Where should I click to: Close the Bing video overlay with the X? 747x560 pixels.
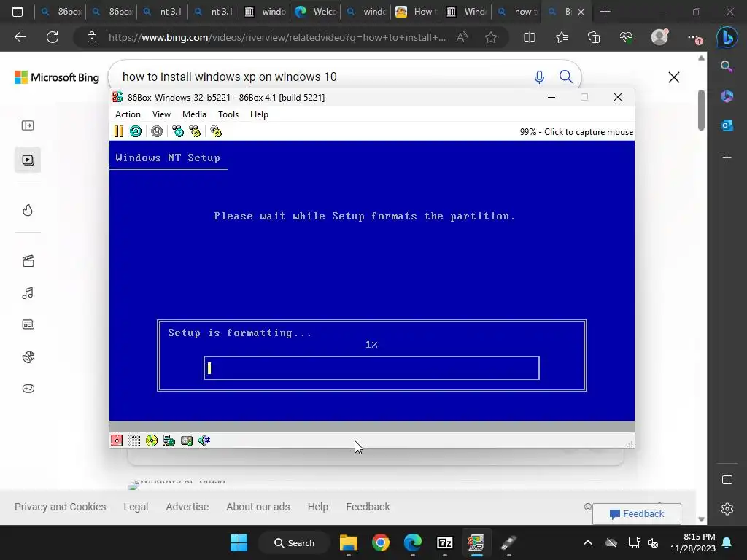click(674, 77)
